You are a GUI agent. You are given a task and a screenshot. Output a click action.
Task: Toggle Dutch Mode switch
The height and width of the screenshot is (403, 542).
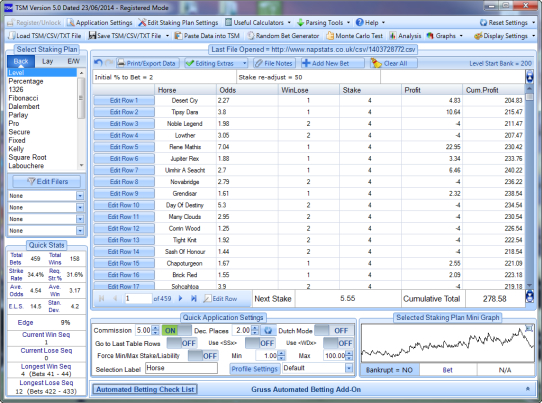point(334,331)
